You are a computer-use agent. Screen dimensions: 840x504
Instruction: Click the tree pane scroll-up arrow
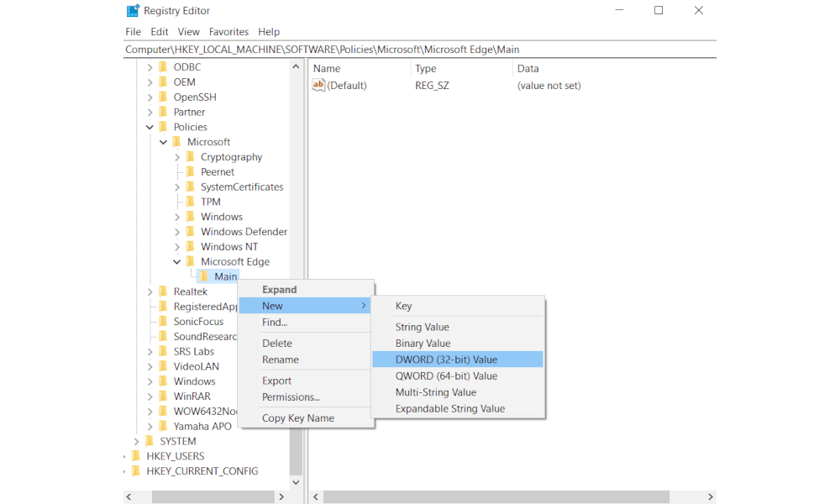[x=296, y=67]
